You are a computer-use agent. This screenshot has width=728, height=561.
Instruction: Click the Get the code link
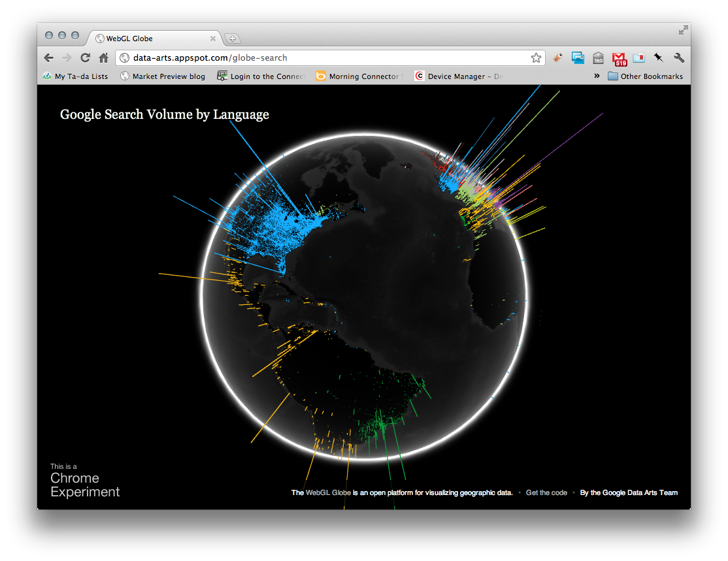546,492
